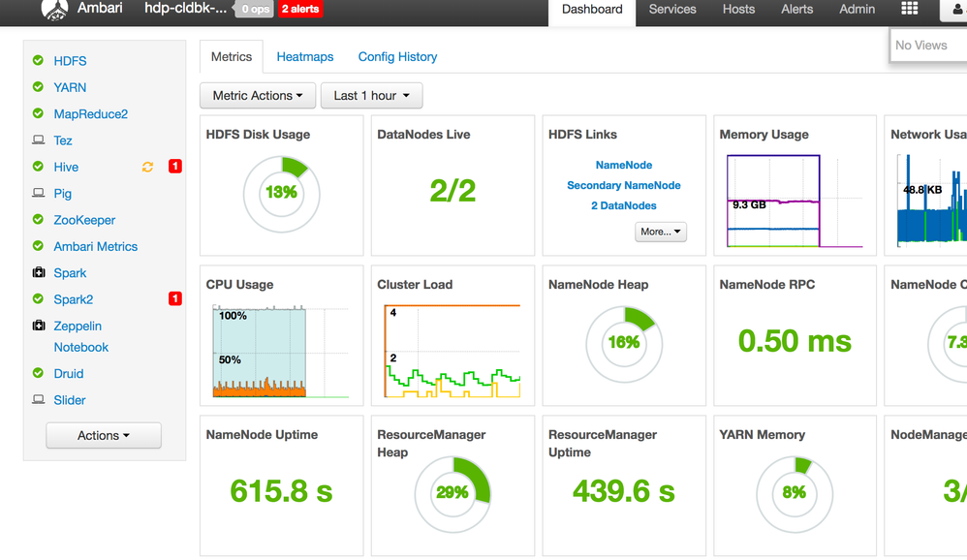Open the Secondary NameNode link

(x=623, y=186)
